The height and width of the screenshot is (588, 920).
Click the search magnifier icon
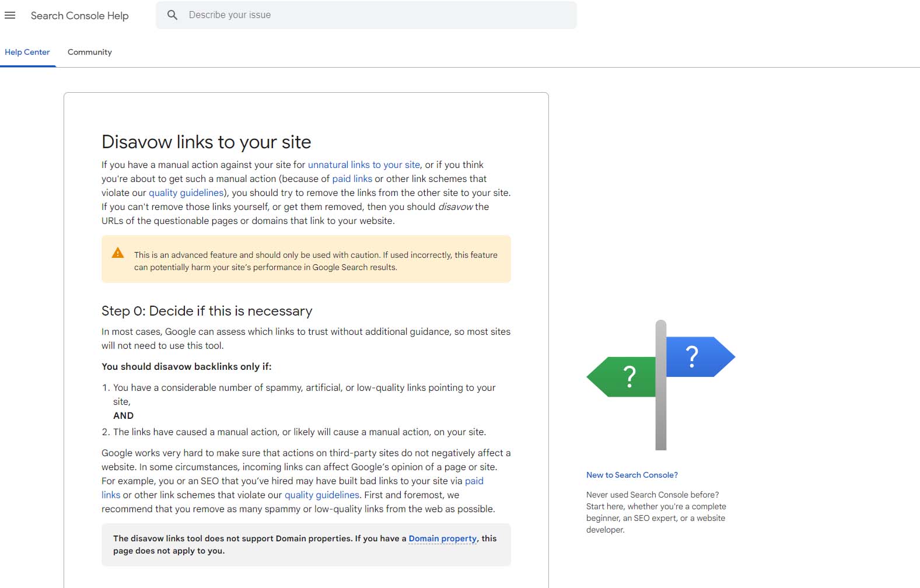(172, 15)
